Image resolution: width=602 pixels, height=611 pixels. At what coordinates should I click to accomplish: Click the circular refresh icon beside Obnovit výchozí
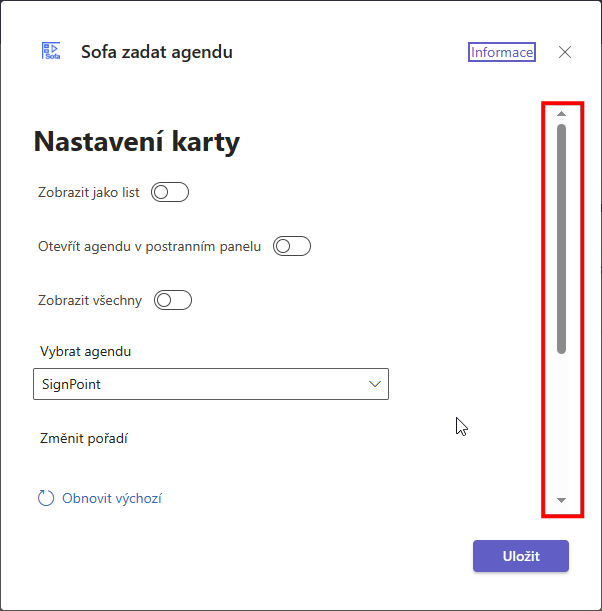(46, 498)
